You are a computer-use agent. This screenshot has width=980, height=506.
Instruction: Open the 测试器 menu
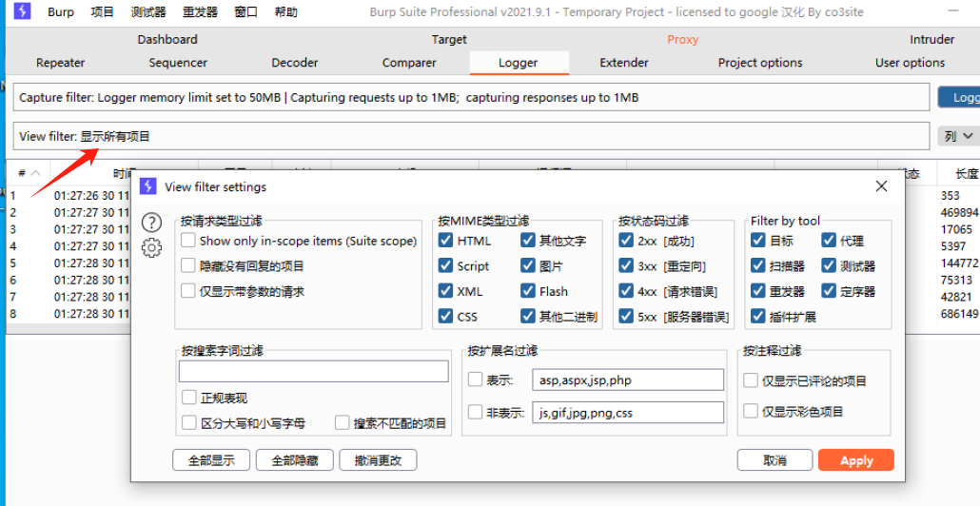148,11
